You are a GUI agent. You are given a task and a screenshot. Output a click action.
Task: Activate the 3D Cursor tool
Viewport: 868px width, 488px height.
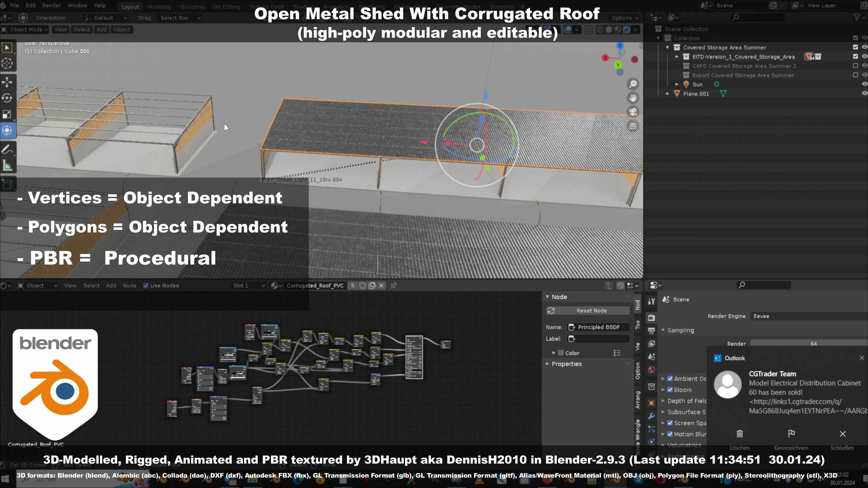[x=7, y=63]
